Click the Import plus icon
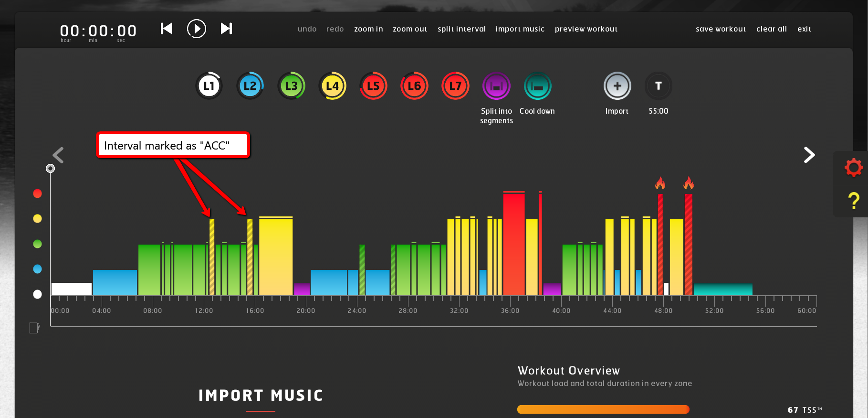This screenshot has width=868, height=418. (617, 86)
